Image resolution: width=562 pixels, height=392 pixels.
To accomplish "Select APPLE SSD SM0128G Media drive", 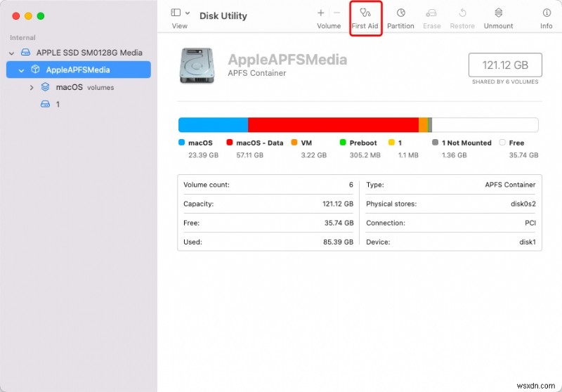I will [x=89, y=53].
